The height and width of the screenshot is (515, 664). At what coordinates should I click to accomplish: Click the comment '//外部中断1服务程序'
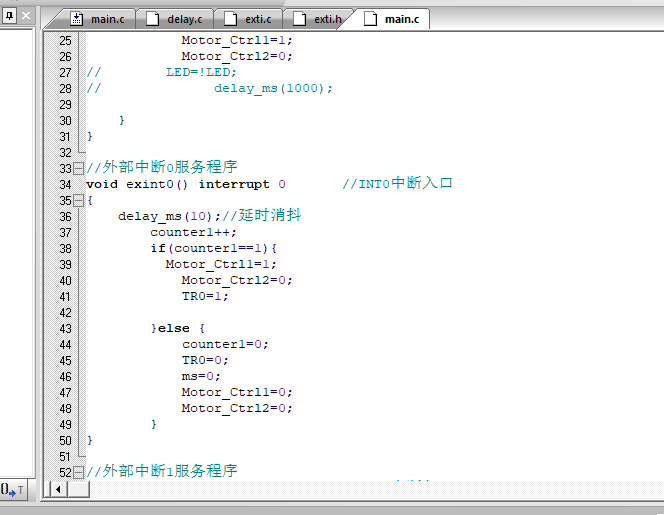[x=162, y=471]
